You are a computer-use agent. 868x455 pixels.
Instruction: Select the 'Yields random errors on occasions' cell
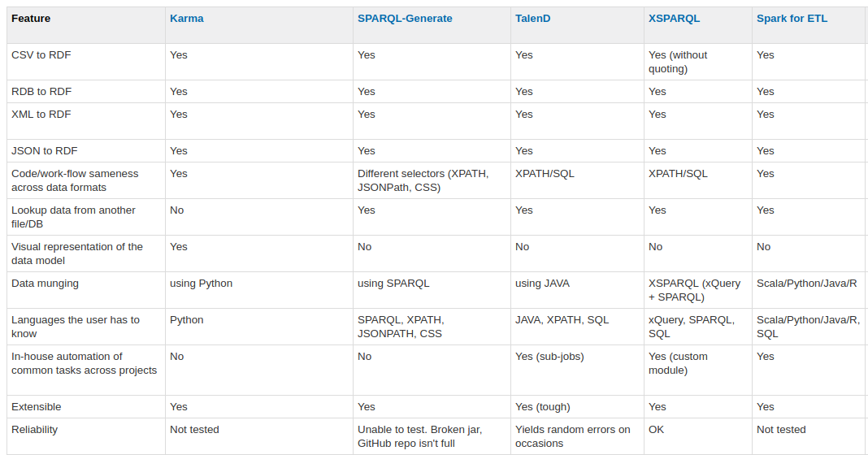[x=572, y=436]
